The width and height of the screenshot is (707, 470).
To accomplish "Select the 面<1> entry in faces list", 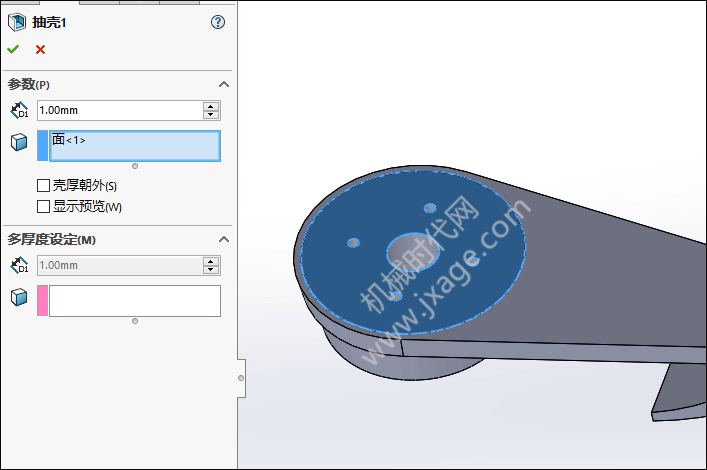I will (69, 140).
